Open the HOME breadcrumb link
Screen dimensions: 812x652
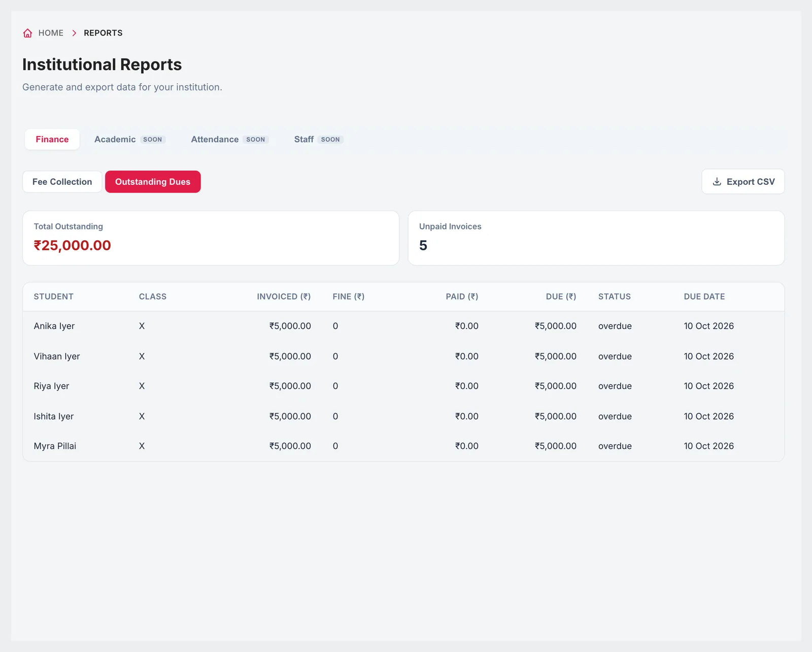51,33
